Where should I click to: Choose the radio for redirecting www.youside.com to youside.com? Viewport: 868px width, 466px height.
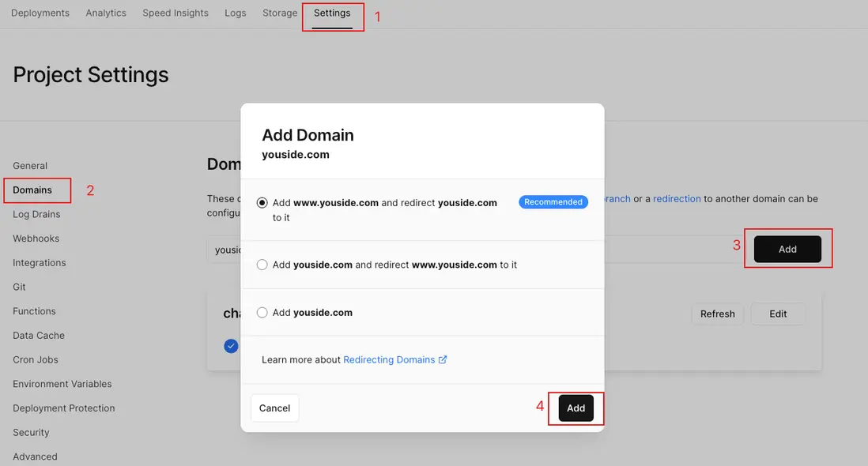pyautogui.click(x=262, y=265)
